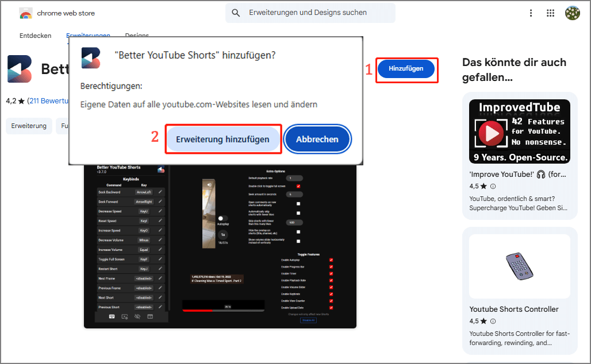Switch to the Erweiterungen tab
The width and height of the screenshot is (591, 364).
(88, 35)
